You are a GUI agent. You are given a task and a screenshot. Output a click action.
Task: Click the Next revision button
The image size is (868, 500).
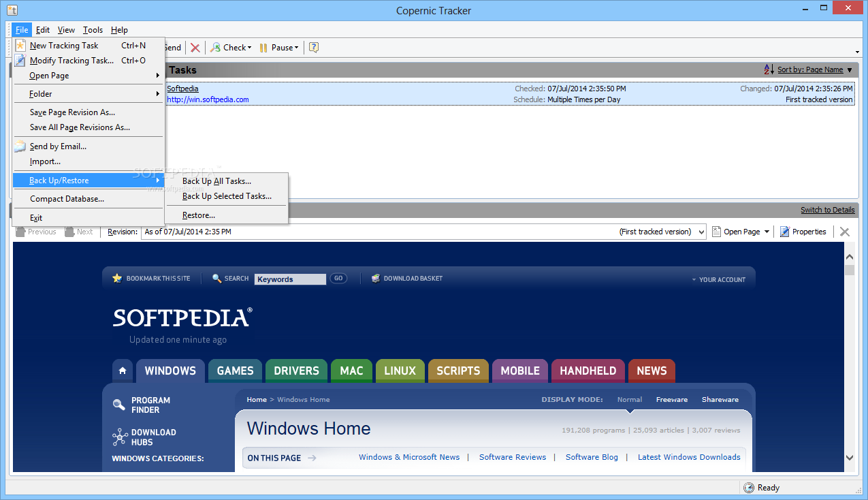pos(79,232)
